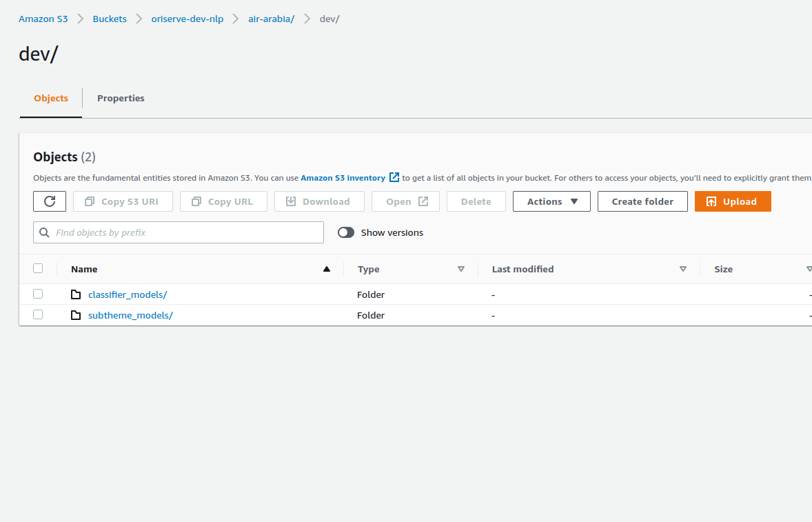The image size is (812, 522).
Task: Switch to the Properties tab
Action: pos(121,98)
